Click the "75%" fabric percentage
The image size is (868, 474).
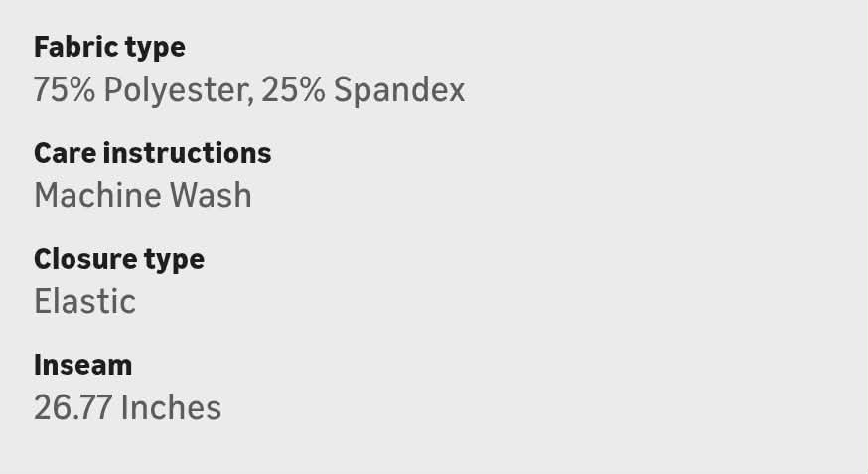(x=65, y=90)
